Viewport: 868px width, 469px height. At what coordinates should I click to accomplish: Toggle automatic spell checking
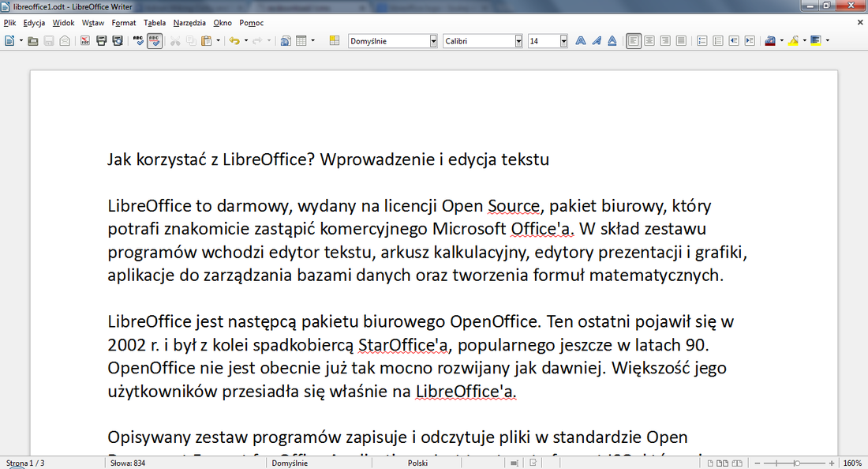(155, 40)
